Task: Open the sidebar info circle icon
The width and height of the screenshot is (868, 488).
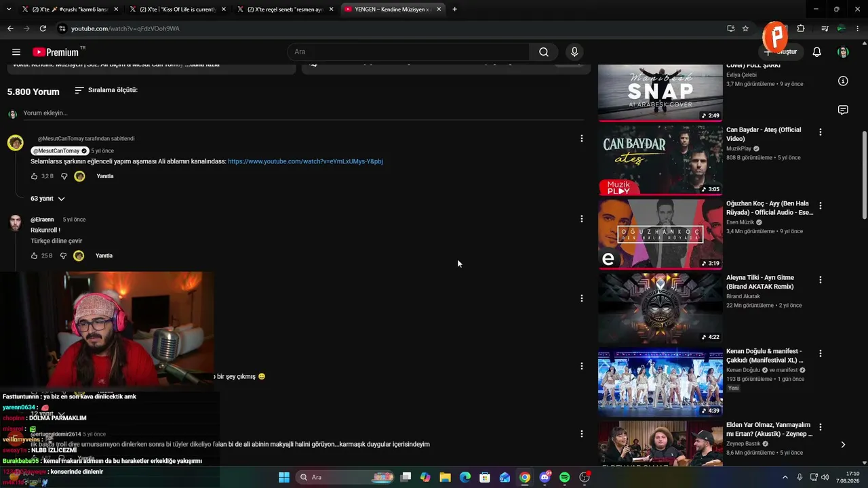Action: pyautogui.click(x=843, y=81)
